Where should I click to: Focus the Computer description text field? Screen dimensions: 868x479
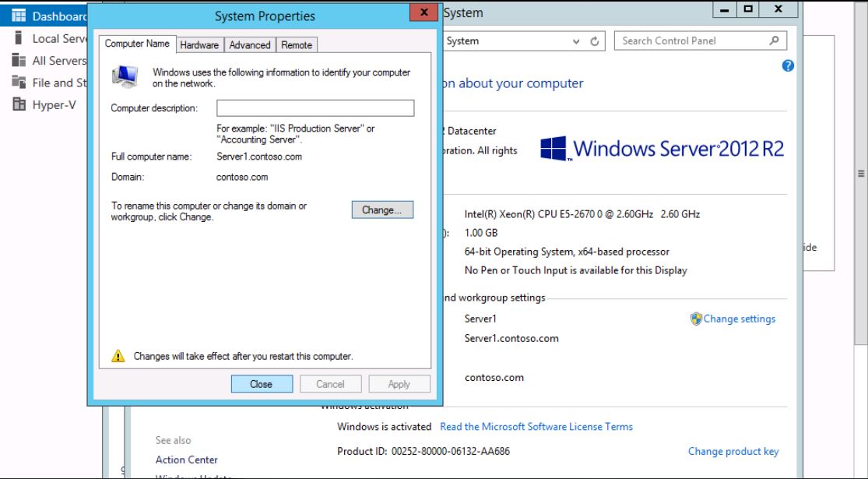coord(315,108)
